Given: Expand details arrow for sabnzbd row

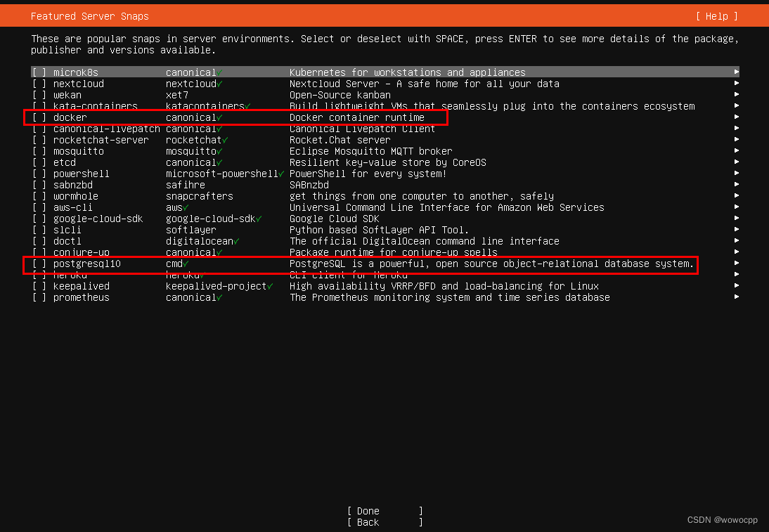Looking at the screenshot, I should click(736, 185).
